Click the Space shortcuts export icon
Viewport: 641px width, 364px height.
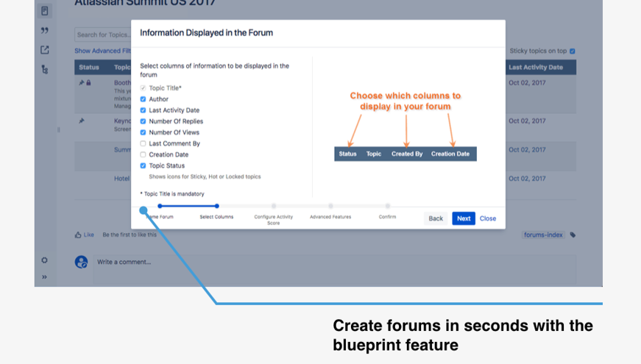pos(45,50)
